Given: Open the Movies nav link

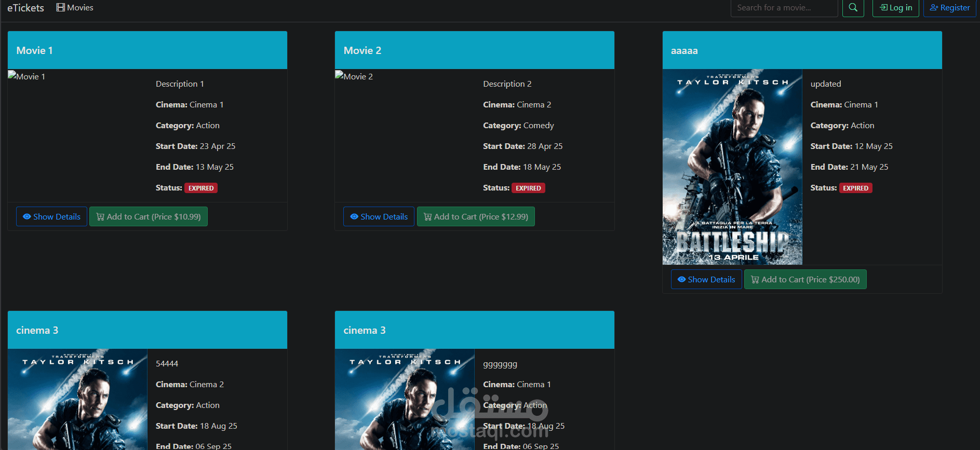Looking at the screenshot, I should 75,8.
